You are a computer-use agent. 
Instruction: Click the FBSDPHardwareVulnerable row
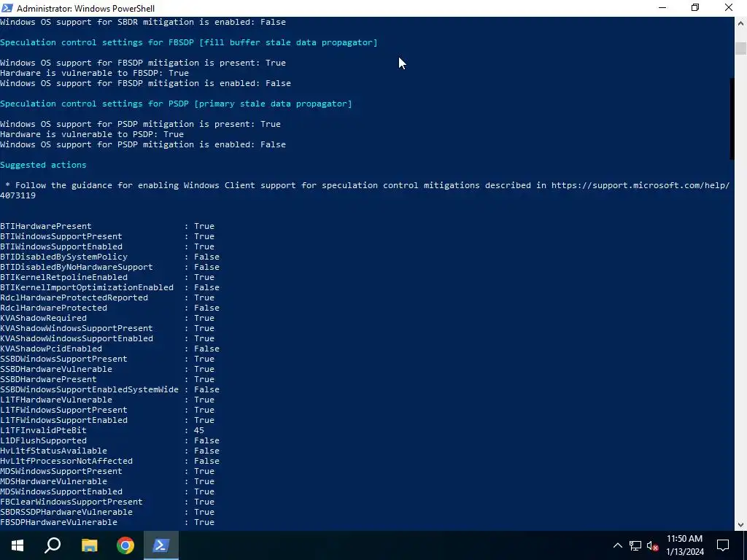(107, 522)
